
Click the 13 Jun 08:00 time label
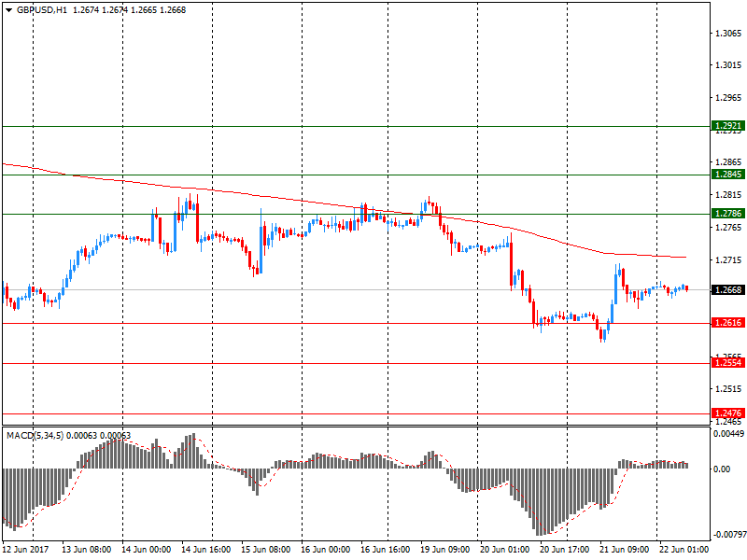coord(86,550)
